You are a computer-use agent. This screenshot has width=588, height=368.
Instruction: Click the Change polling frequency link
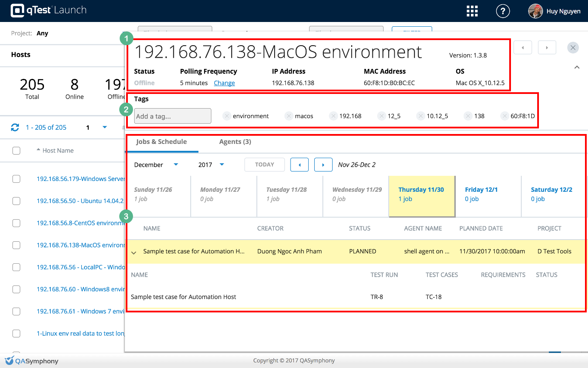[x=224, y=83]
